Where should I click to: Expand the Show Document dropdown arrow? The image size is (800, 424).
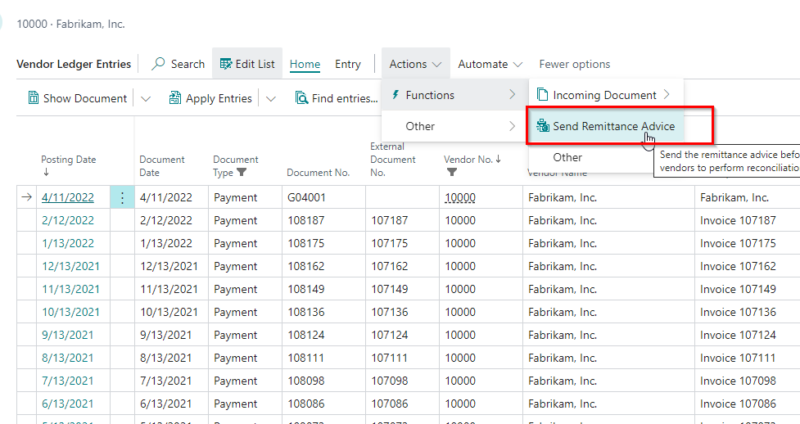145,98
